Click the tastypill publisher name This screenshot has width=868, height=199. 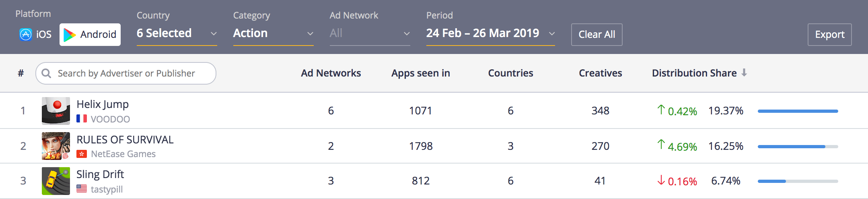(x=107, y=189)
